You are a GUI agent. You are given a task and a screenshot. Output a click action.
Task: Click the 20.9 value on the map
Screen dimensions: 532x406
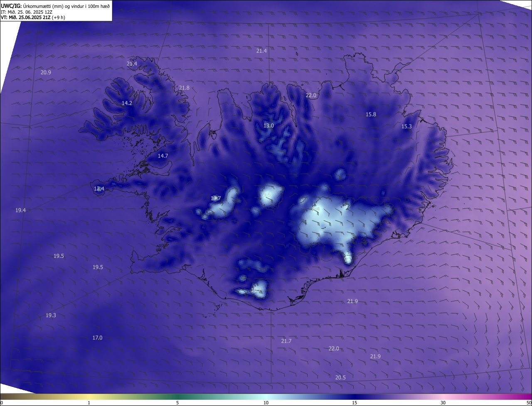pos(46,72)
